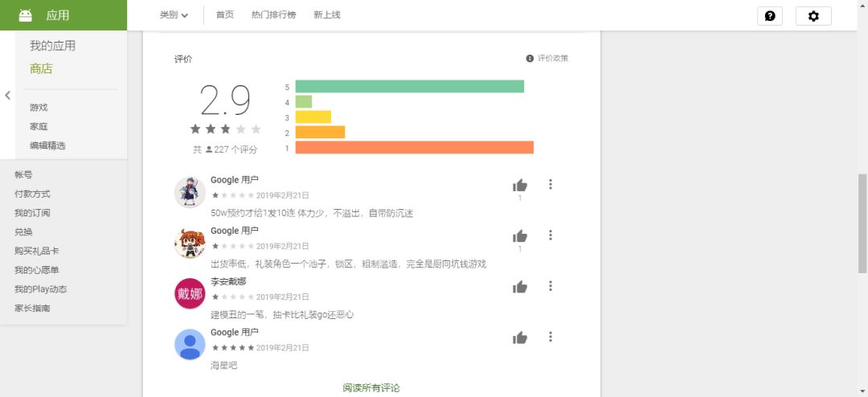Image resolution: width=868 pixels, height=397 pixels.
Task: Click the help question mark icon
Action: click(x=769, y=16)
